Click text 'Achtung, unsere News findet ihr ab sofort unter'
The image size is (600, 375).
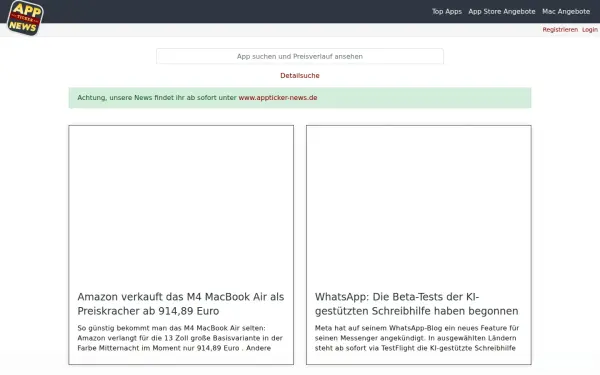(157, 98)
